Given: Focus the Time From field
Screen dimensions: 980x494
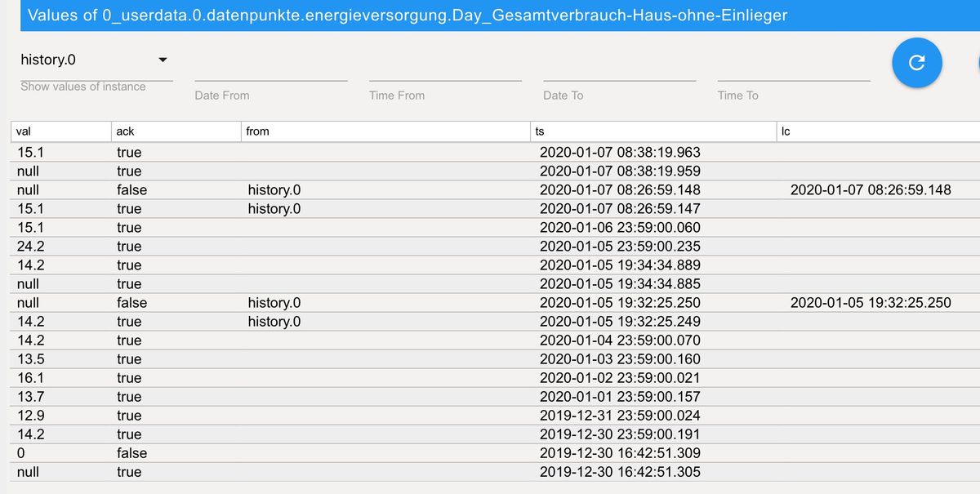Looking at the screenshot, I should click(x=445, y=70).
